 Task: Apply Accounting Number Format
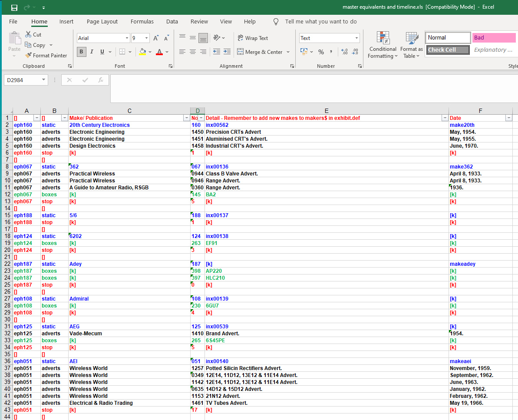click(x=304, y=52)
